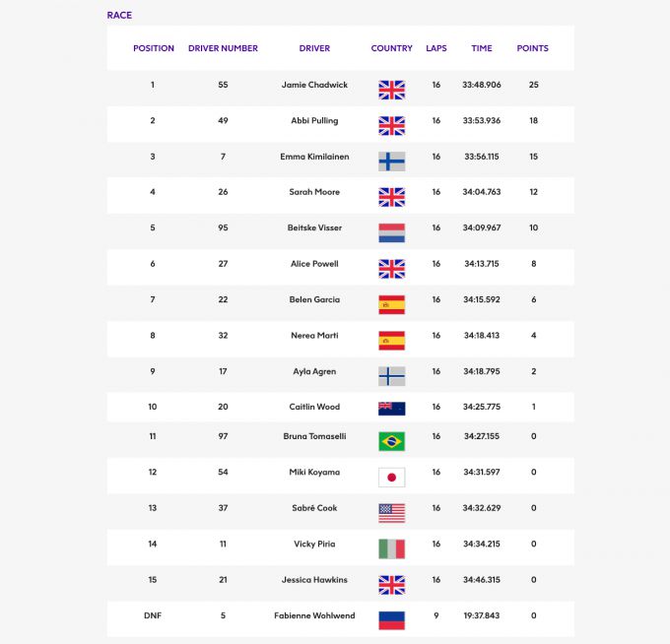Click the Japanese flag beside Miki Koyama

[x=391, y=477]
